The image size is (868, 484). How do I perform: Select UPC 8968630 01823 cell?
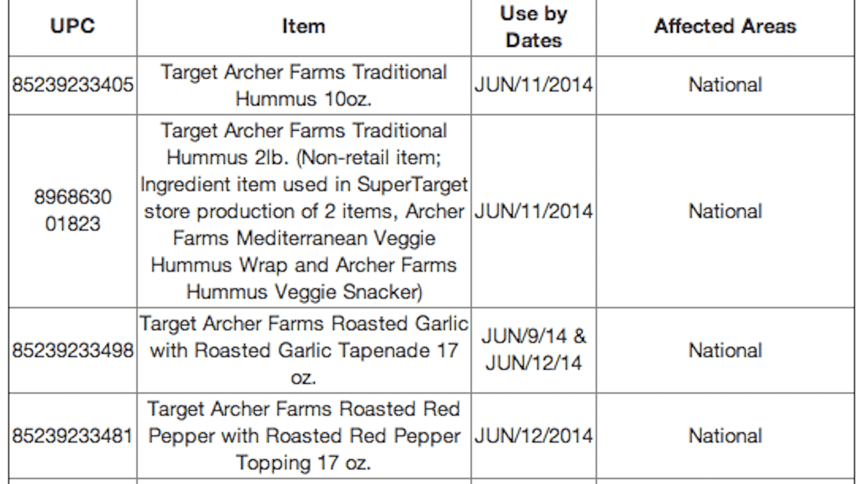tap(73, 210)
